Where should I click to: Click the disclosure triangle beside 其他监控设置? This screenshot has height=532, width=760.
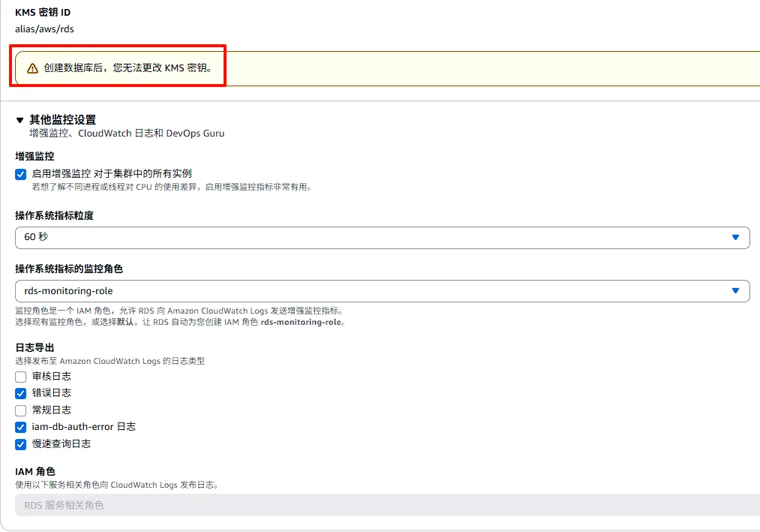click(x=20, y=119)
